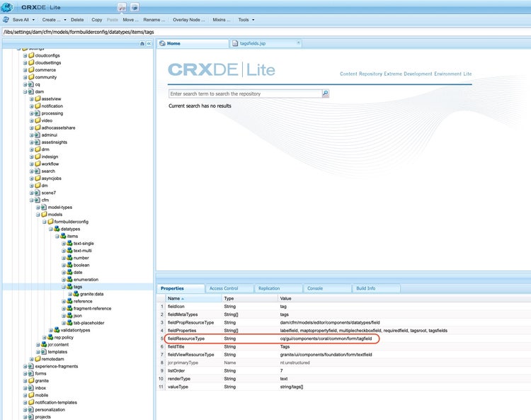Click the CRXDE Lite logo icon
Screen dimensions: 531x420
click(x=7, y=7)
